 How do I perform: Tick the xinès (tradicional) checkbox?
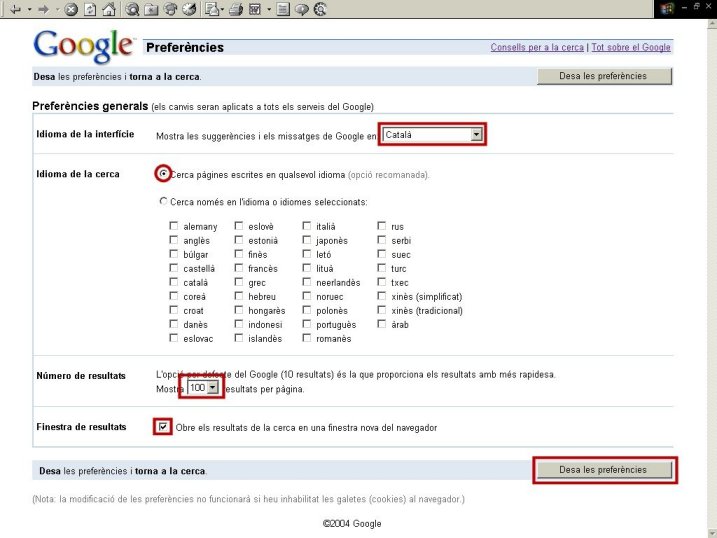point(382,309)
